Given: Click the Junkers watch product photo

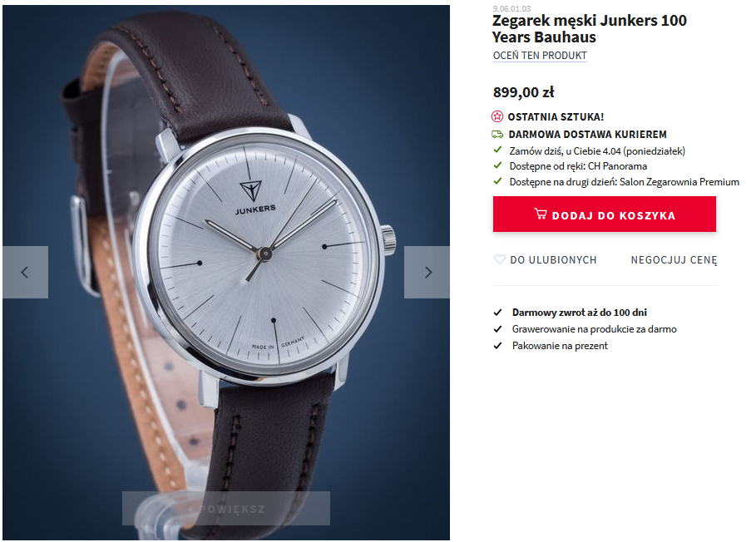Looking at the screenshot, I should point(226,272).
